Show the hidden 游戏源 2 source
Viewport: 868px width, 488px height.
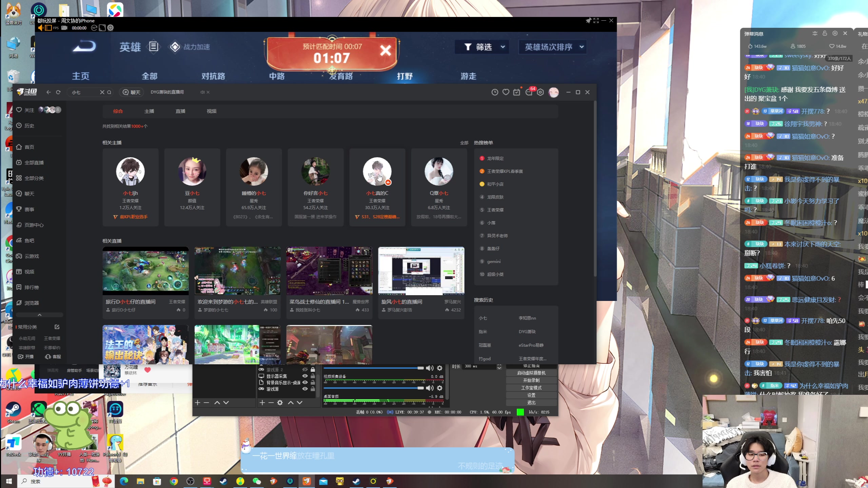pos(305,370)
